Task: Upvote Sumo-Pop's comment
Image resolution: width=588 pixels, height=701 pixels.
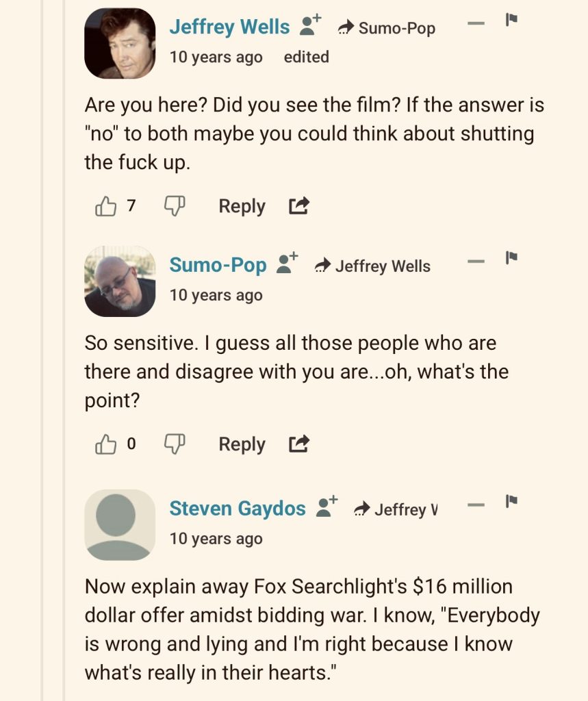Action: [105, 444]
